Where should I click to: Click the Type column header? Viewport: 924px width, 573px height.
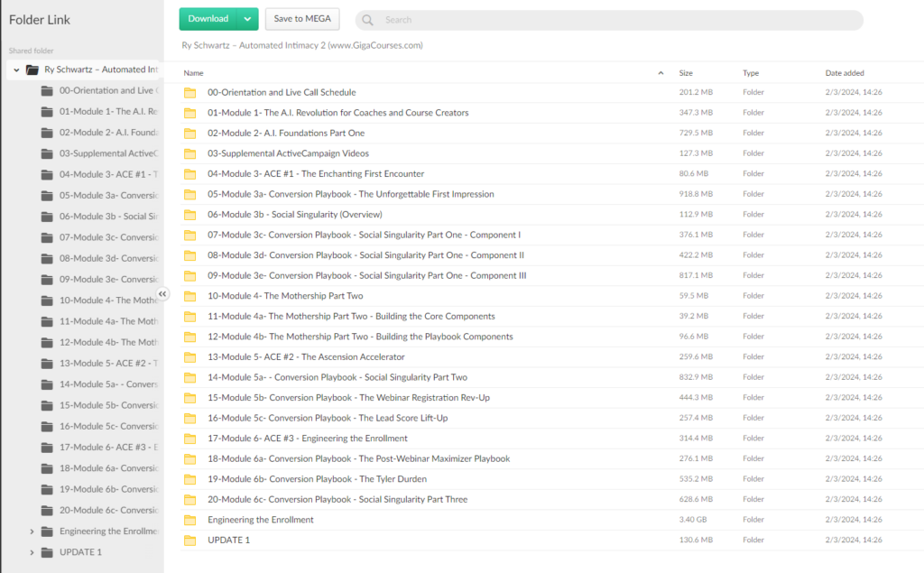pyautogui.click(x=751, y=73)
